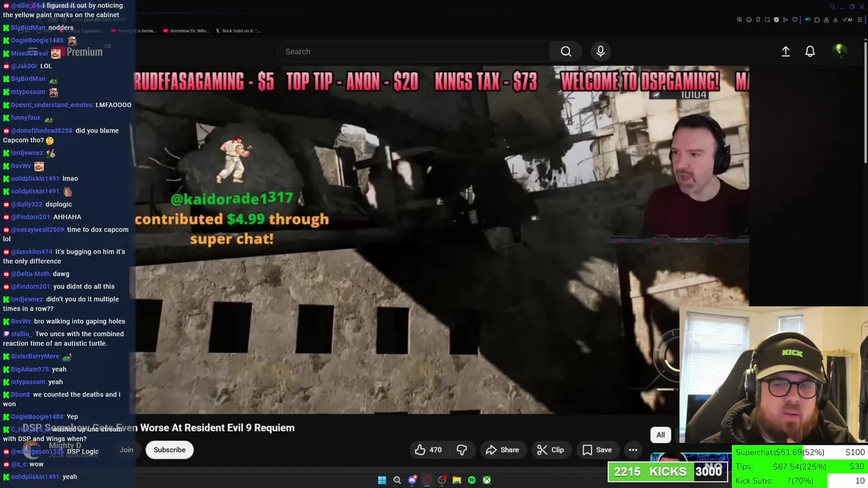
Task: Open YouTube notifications bell
Action: pos(810,52)
